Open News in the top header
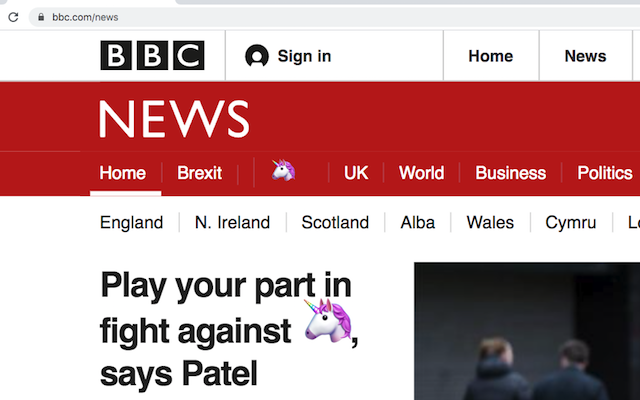The width and height of the screenshot is (640, 400). pos(585,56)
